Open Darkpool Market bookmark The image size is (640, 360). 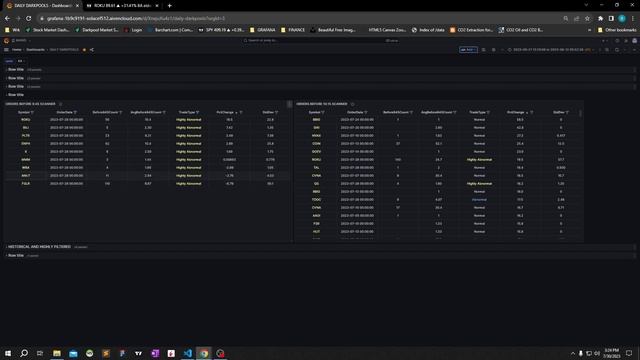click(x=96, y=30)
